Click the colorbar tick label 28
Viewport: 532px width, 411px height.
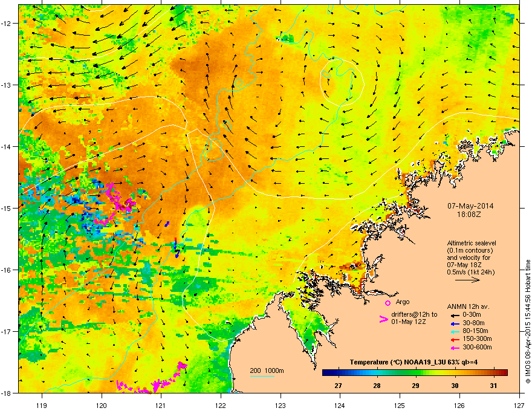point(377,386)
